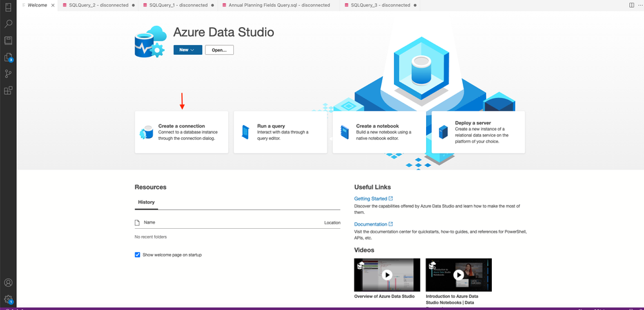Play the Overview of Azure Data Studio video

coord(387,275)
